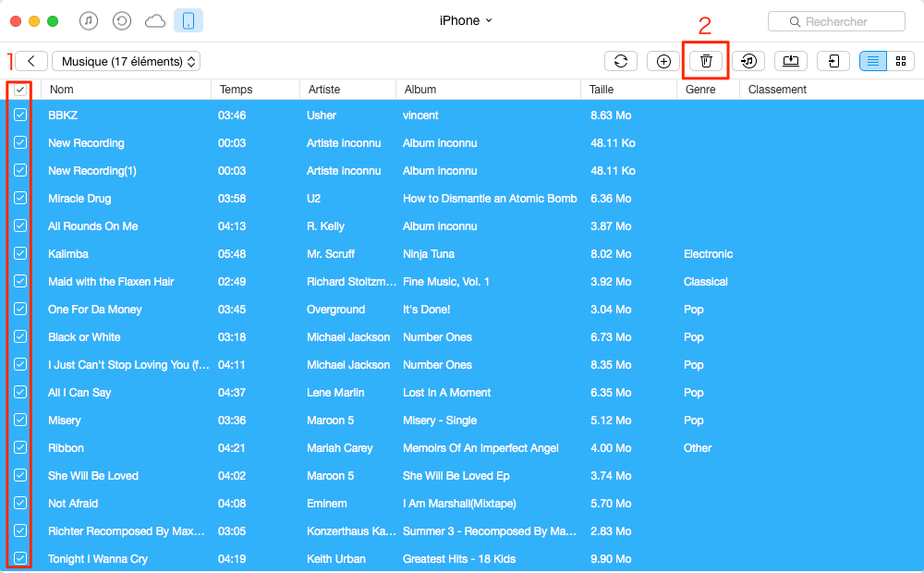Open the iCloud content icon
924x573 pixels.
point(155,22)
